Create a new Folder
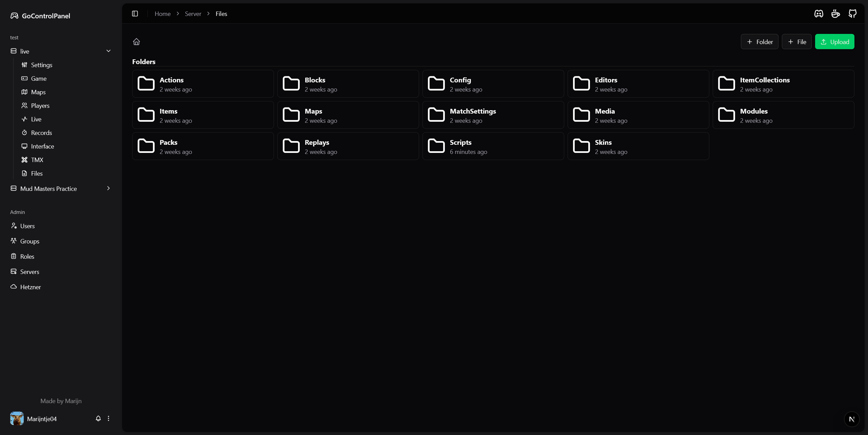Screen dimensions: 868x435 click(759, 42)
